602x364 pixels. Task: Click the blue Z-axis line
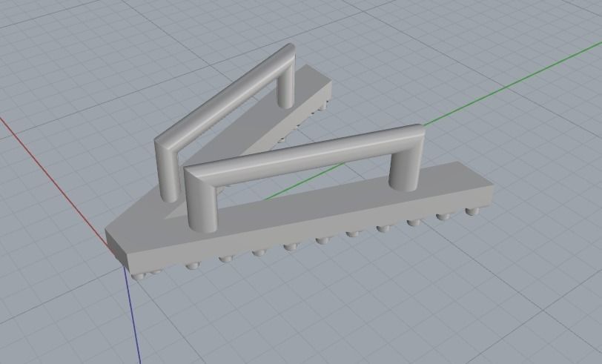coord(133,315)
